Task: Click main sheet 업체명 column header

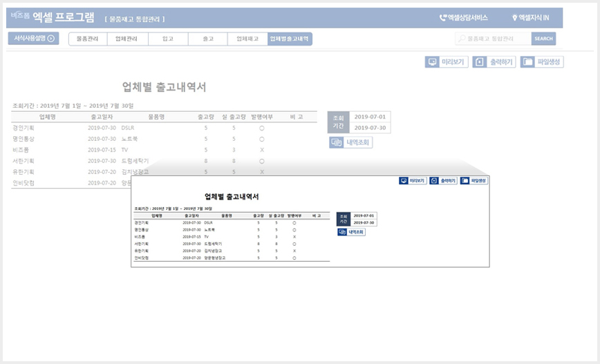Action: [48, 117]
